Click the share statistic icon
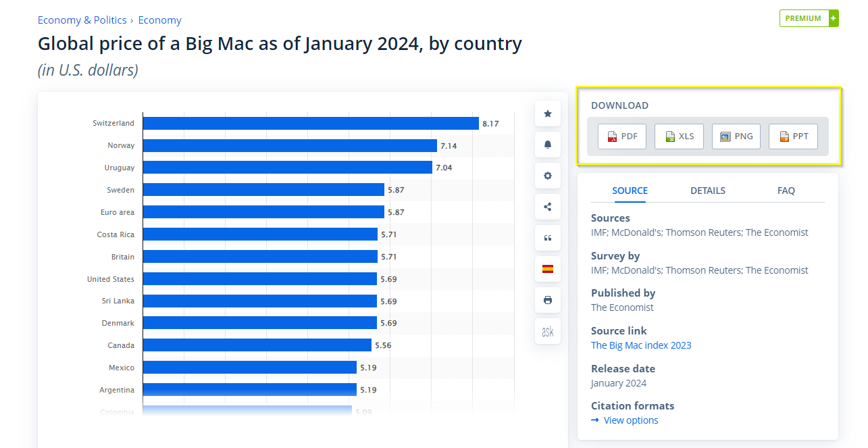Image resolution: width=868 pixels, height=448 pixels. 548,207
